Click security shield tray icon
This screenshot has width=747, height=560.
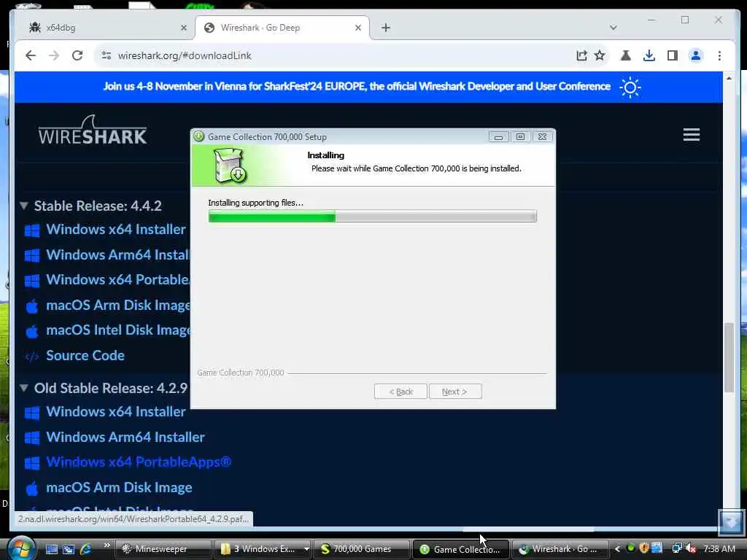(x=644, y=548)
